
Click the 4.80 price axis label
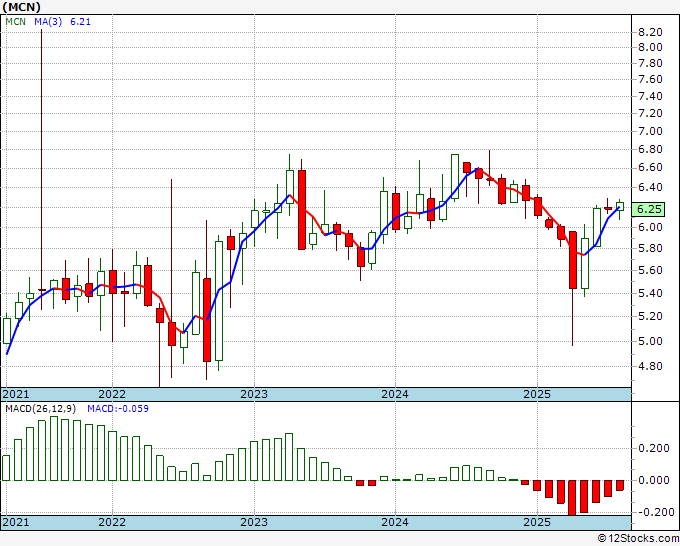pos(650,366)
